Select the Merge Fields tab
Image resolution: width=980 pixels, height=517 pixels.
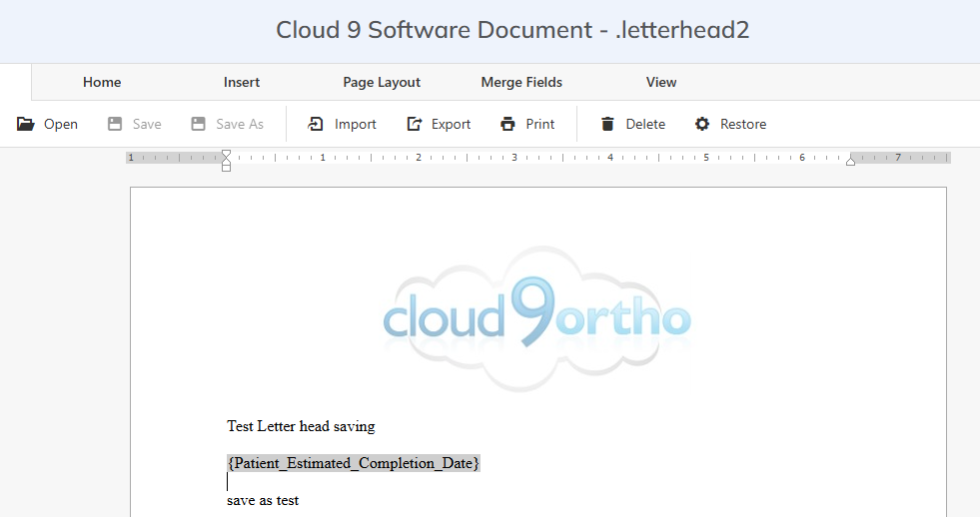point(521,82)
